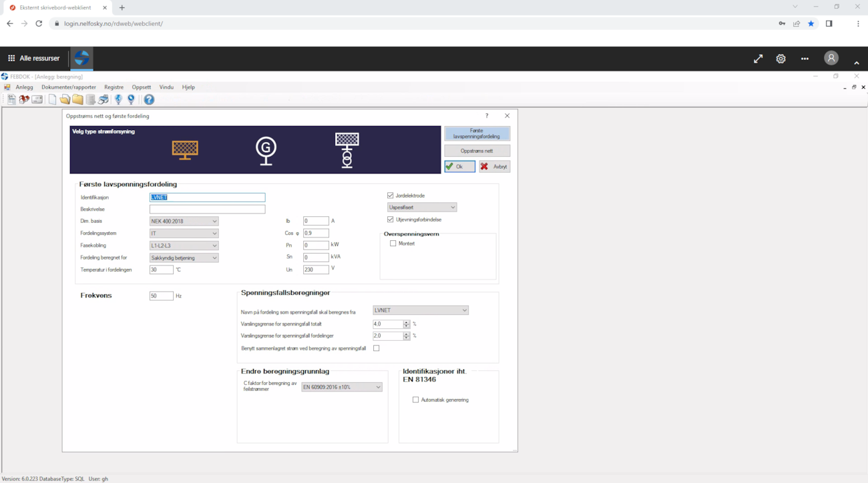Open help with the blue question mark icon
The width and height of the screenshot is (868, 483).
coord(149,99)
